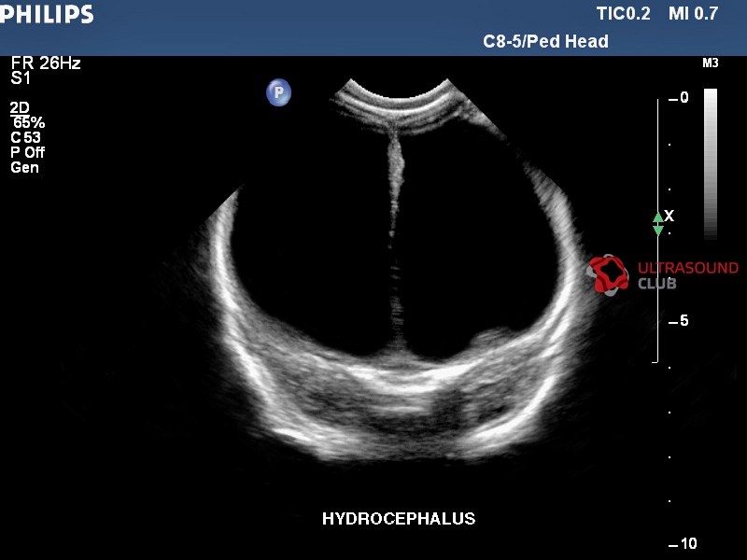This screenshot has height=560, width=747.
Task: Click the 5 depth scale marker
Action: (x=680, y=320)
